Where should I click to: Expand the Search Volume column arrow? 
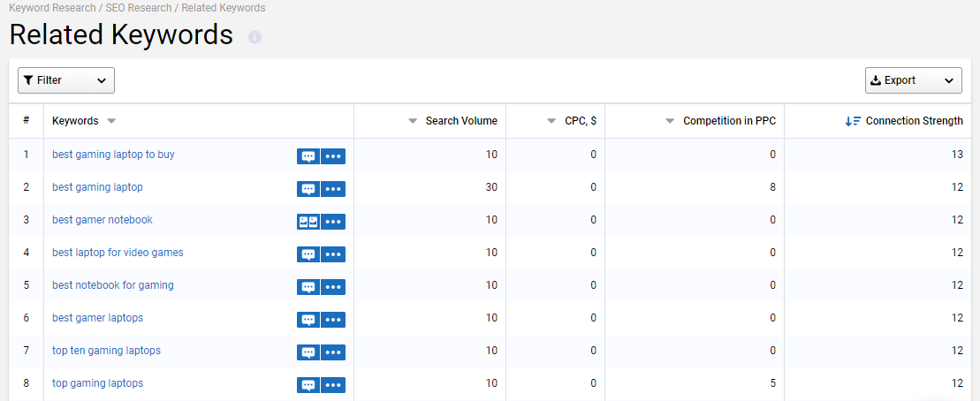(x=413, y=121)
